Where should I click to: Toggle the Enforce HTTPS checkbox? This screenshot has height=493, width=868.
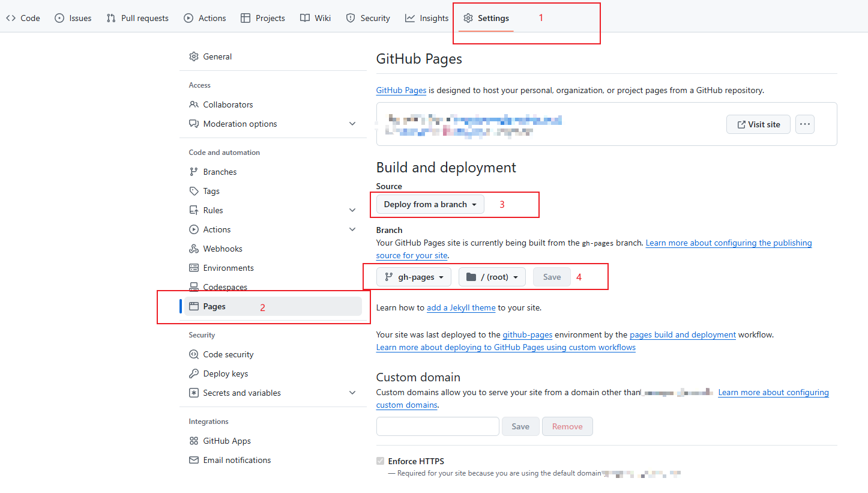coord(380,461)
